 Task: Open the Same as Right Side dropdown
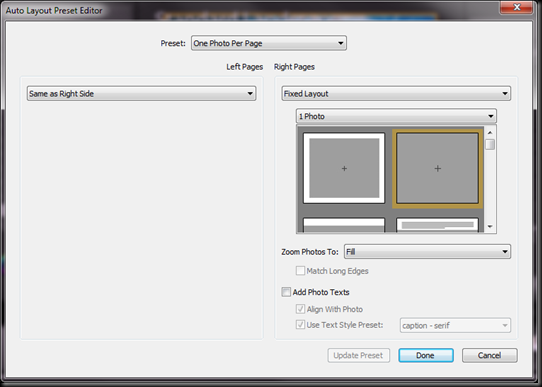point(141,94)
